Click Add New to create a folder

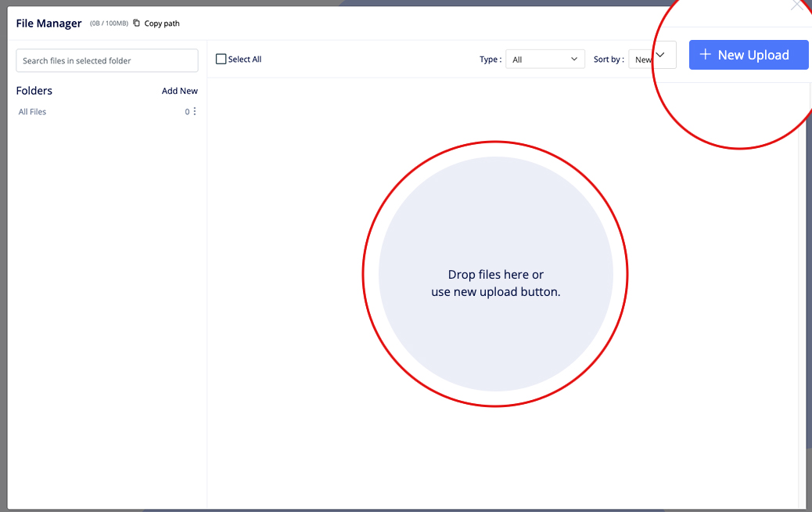click(179, 91)
